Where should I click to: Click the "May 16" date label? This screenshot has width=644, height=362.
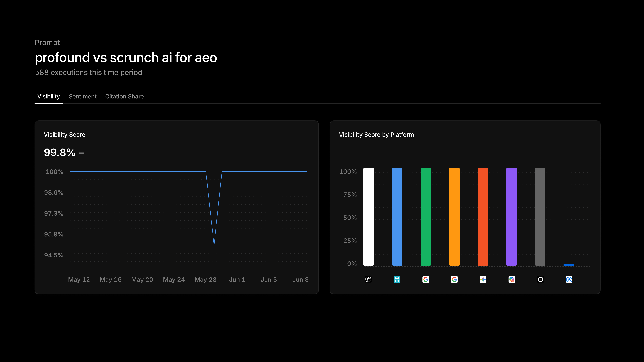pyautogui.click(x=111, y=280)
